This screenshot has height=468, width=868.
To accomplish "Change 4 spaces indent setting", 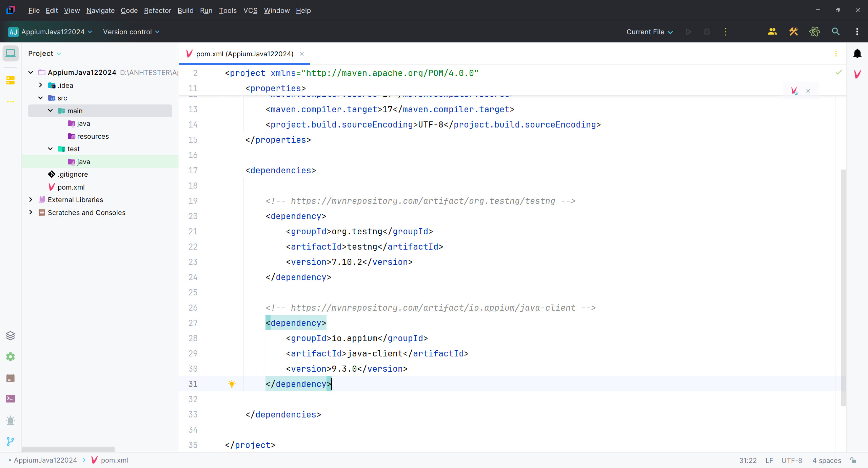I will [x=827, y=460].
